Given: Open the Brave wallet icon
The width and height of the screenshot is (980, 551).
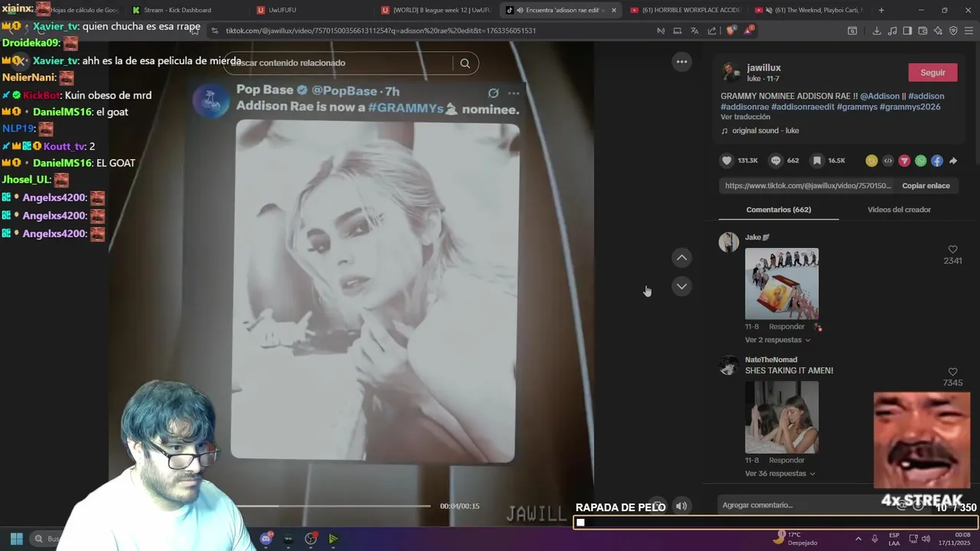Looking at the screenshot, I should (923, 31).
